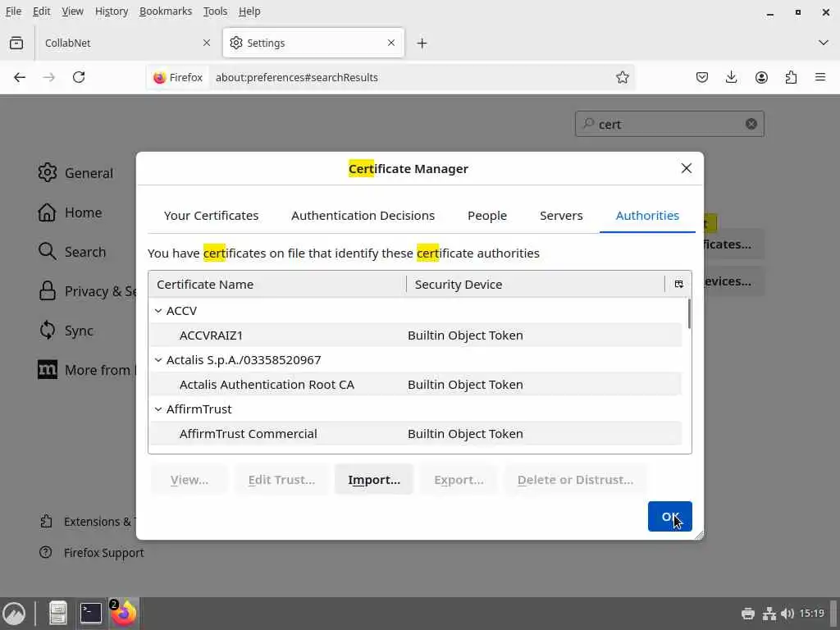Select the Authorities tab
The width and height of the screenshot is (840, 630).
[x=647, y=216]
